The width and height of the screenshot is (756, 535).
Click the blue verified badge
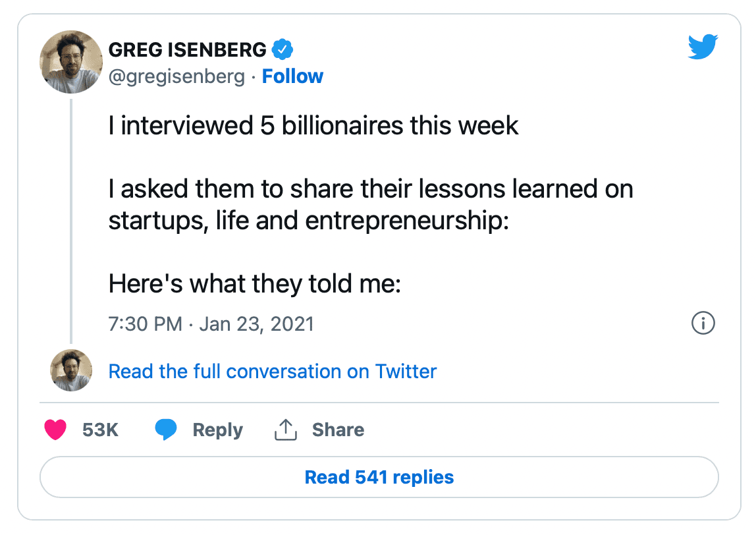(283, 49)
